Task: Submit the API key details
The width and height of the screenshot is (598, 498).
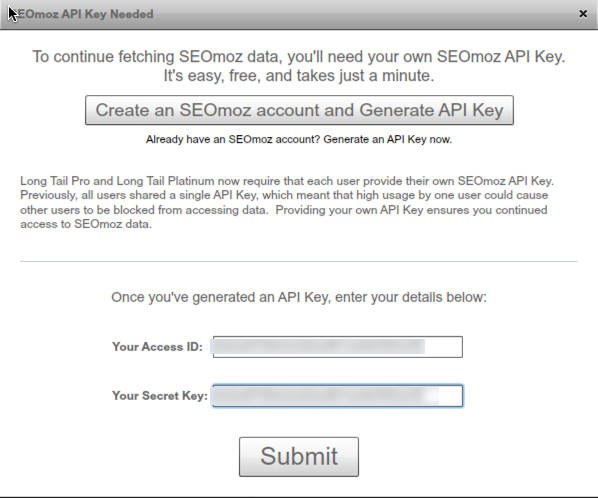Action: (299, 457)
